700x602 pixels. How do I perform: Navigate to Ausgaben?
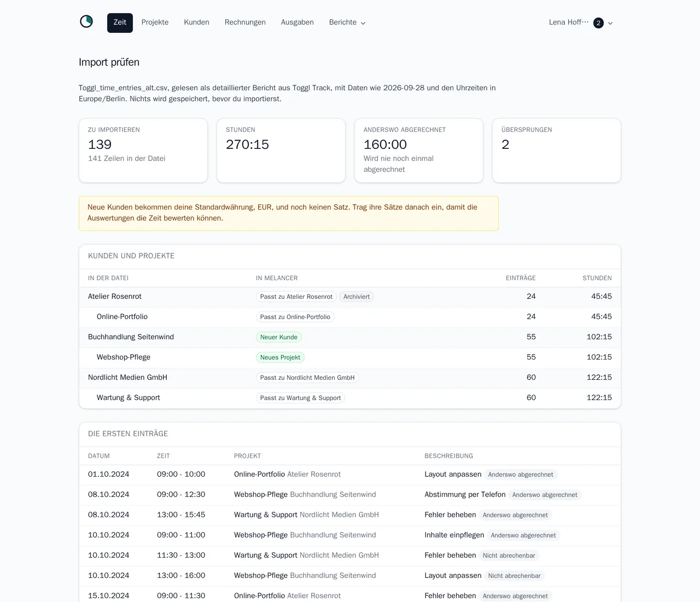297,22
